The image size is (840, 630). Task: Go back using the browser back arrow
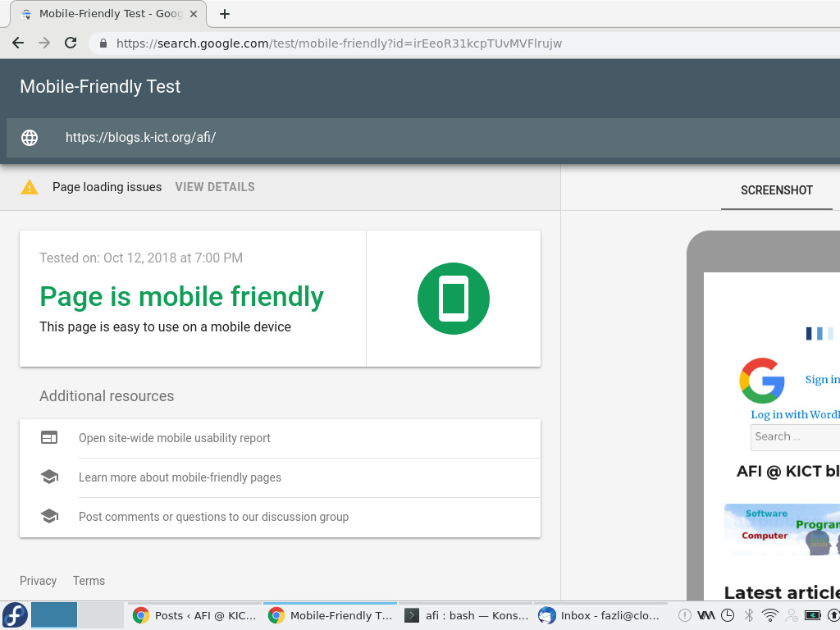point(18,43)
